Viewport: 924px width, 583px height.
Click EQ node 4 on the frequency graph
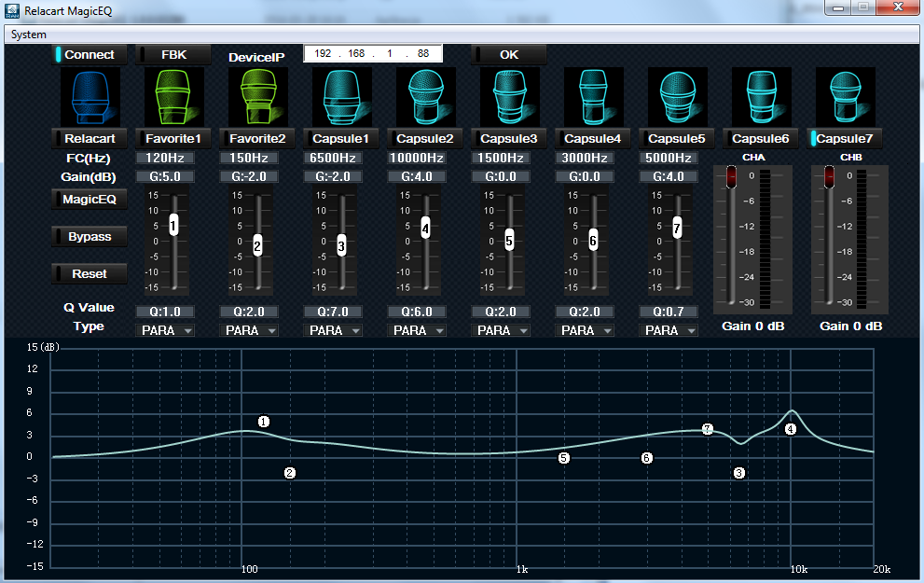click(791, 429)
